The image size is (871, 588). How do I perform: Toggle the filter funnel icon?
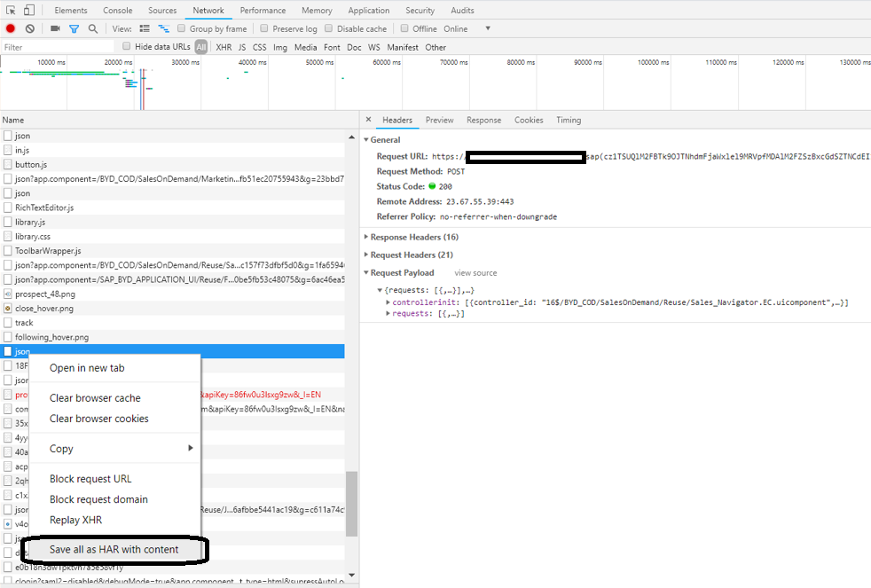pyautogui.click(x=74, y=29)
